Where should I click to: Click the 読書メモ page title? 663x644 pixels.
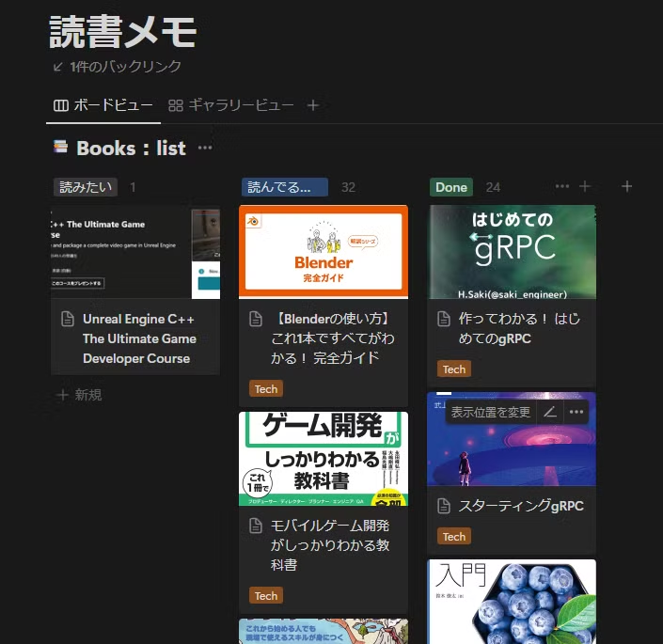pos(123,32)
